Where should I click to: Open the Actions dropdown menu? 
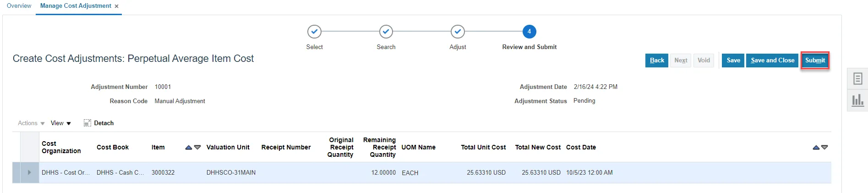point(31,123)
